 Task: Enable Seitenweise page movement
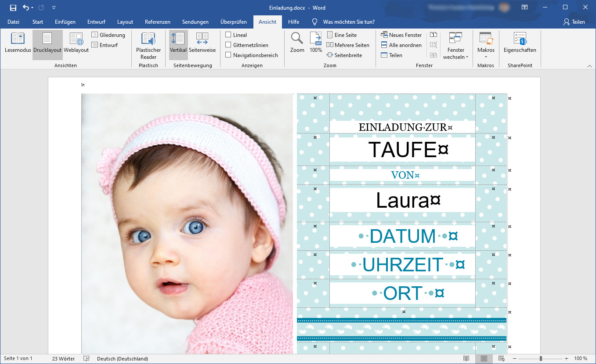coord(202,43)
